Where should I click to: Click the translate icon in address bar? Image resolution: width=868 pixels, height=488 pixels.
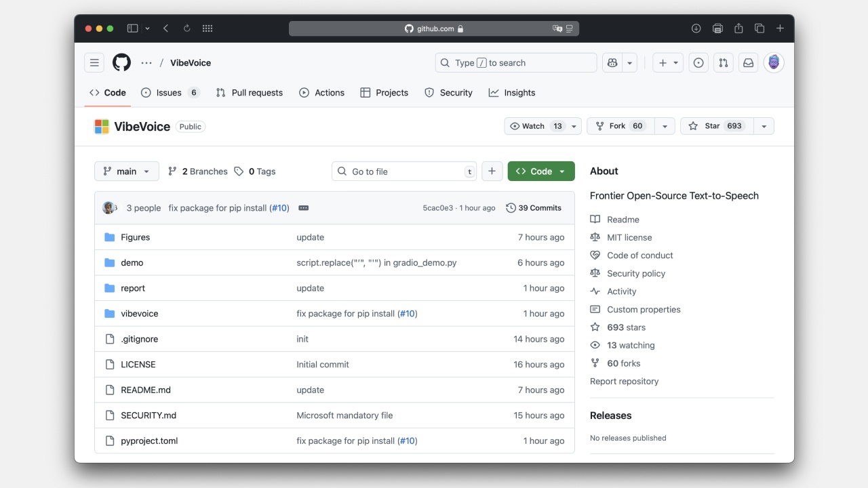coord(557,28)
